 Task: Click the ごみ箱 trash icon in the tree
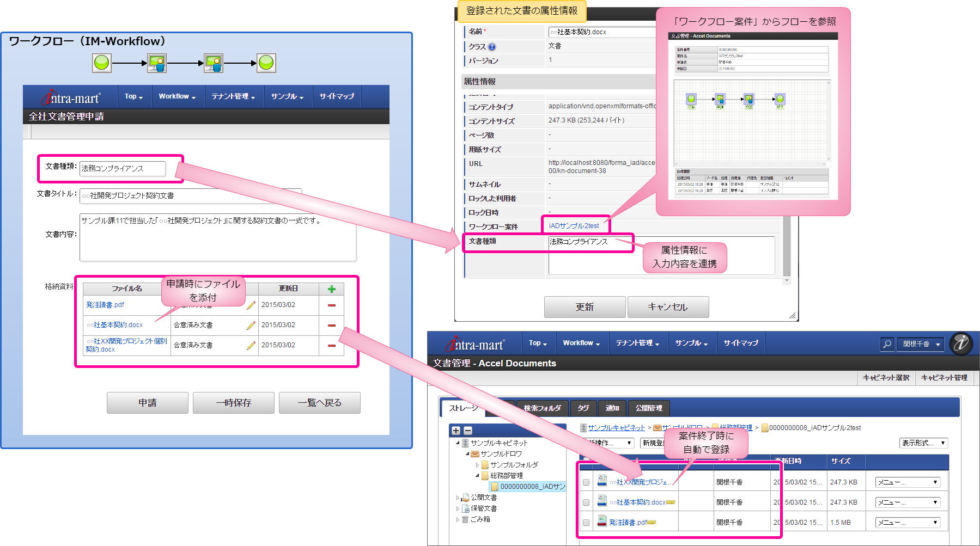(464, 520)
